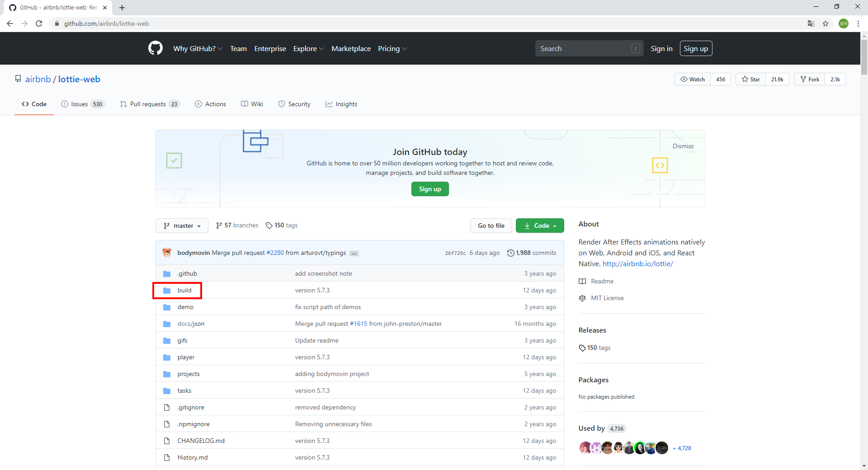Click the site lock icon in address bar
The height and width of the screenshot is (470, 868).
(x=57, y=23)
